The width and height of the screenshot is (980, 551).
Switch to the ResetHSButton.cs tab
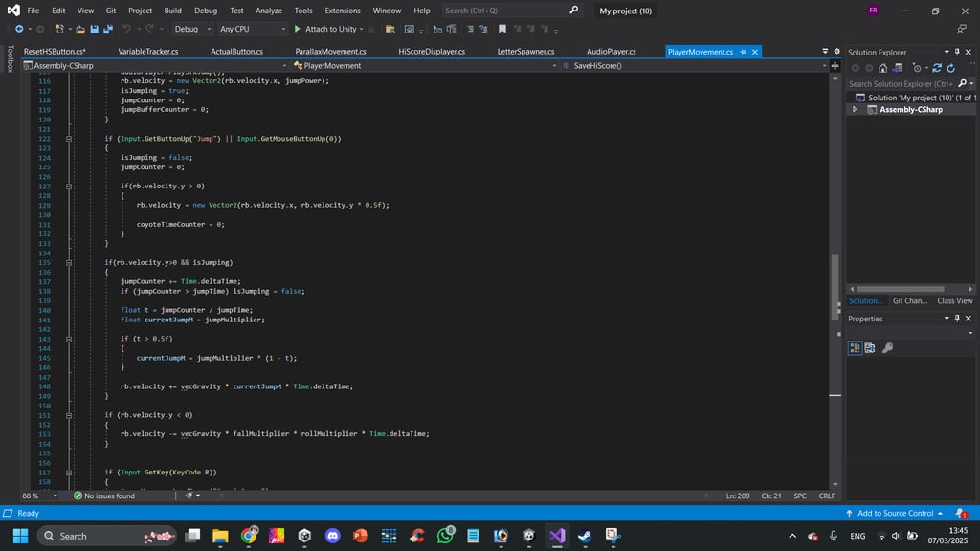coord(55,52)
